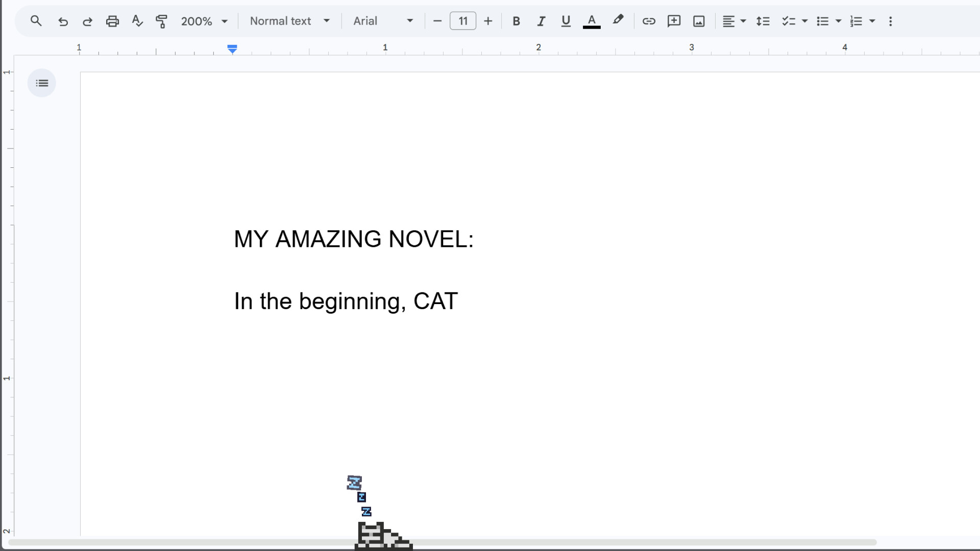The height and width of the screenshot is (551, 980).
Task: Open the highlight color picker
Action: click(x=618, y=21)
